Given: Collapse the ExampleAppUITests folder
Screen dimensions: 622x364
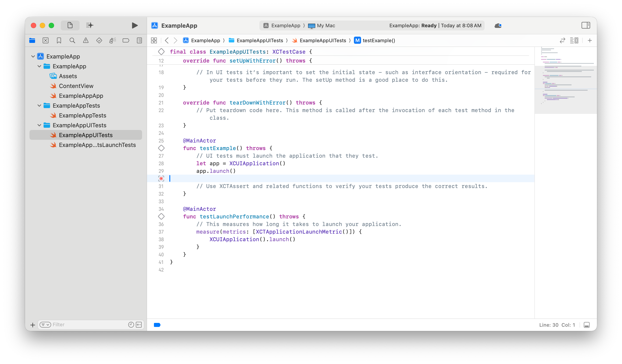Looking at the screenshot, I should pyautogui.click(x=39, y=125).
